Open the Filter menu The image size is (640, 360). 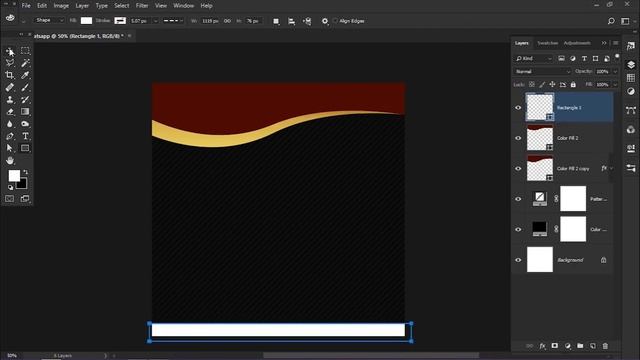[x=142, y=6]
